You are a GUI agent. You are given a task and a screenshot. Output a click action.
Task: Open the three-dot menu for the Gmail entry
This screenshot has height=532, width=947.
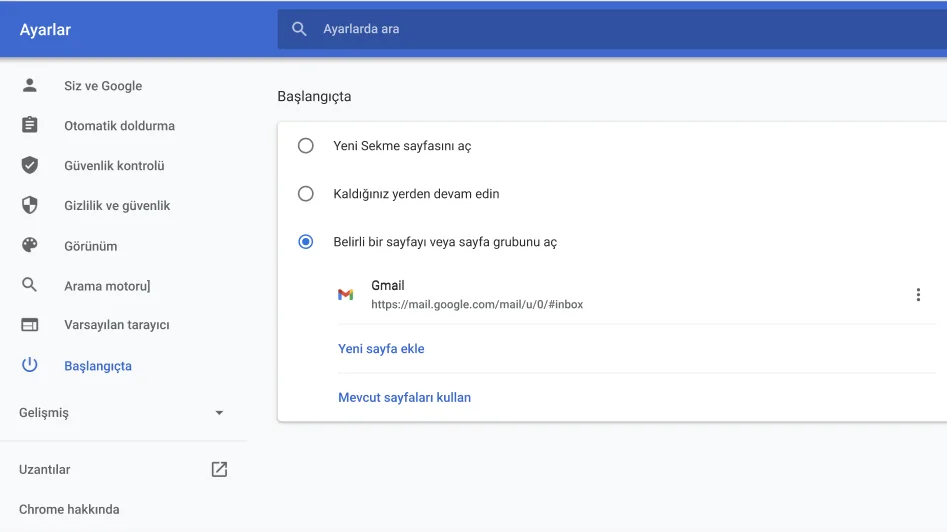pos(918,295)
